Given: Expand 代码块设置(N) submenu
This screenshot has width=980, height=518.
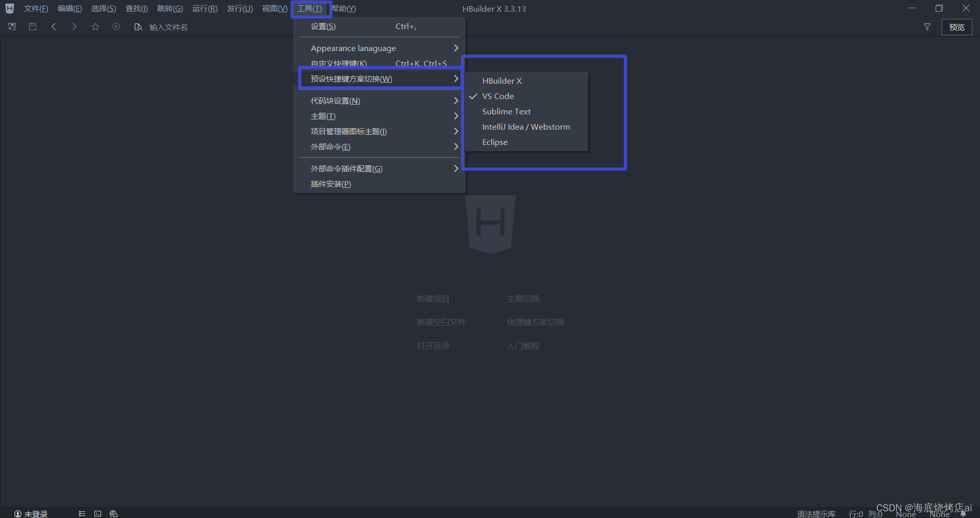Looking at the screenshot, I should point(379,101).
